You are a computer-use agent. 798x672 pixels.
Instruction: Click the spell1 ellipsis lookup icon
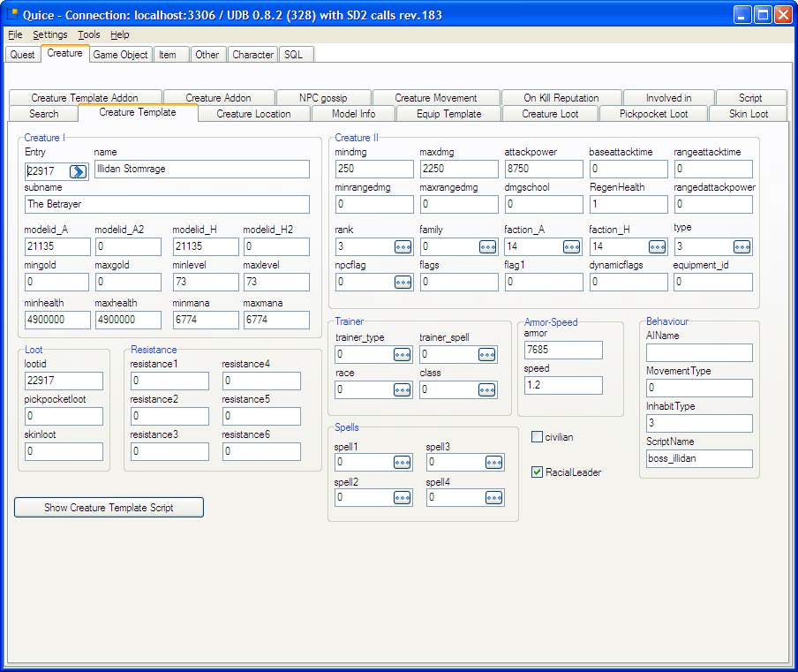[403, 463]
